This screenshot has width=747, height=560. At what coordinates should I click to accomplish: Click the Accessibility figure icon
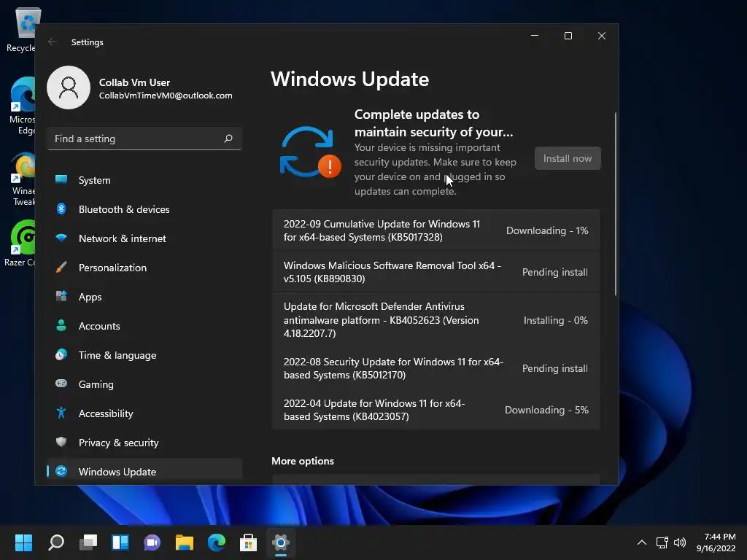pos(61,413)
